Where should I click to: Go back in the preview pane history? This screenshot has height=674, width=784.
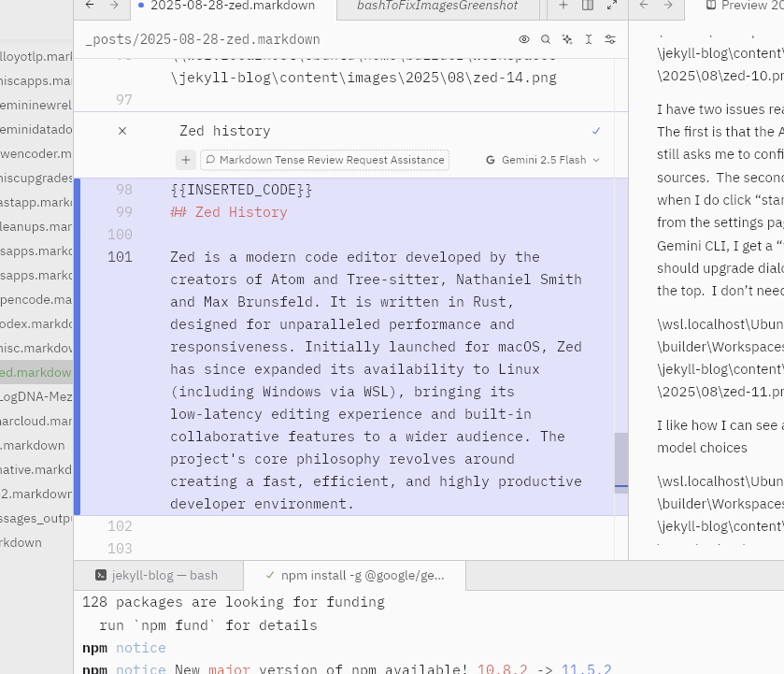644,5
